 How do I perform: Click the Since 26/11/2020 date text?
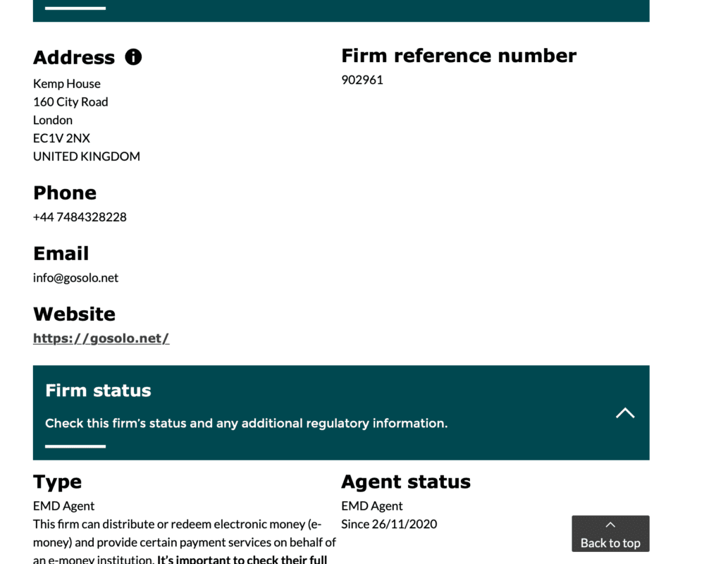[389, 524]
